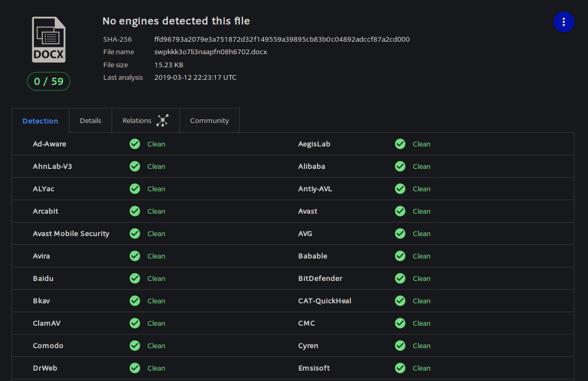This screenshot has height=381, width=588.
Task: Click the AhnLab-V3 engine name
Action: click(x=52, y=166)
